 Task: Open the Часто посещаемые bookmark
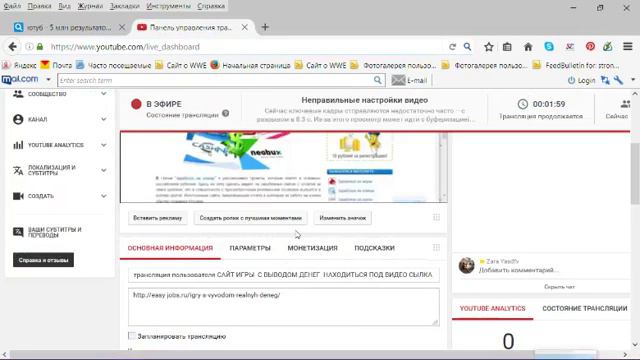113,65
